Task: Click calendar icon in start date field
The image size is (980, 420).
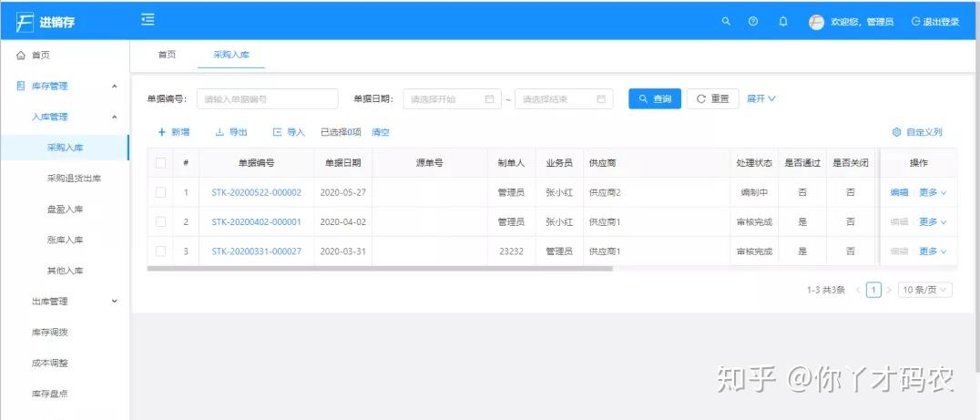Action: (x=489, y=98)
